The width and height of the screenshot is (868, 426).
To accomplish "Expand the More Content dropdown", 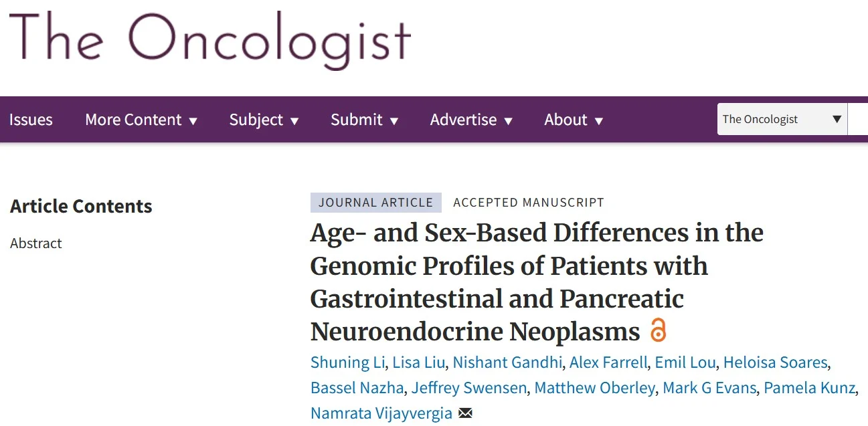I will (142, 120).
